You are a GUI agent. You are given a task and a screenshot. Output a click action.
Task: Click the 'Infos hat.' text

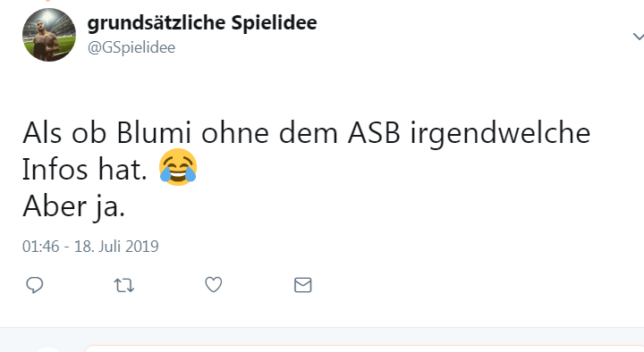pos(85,169)
